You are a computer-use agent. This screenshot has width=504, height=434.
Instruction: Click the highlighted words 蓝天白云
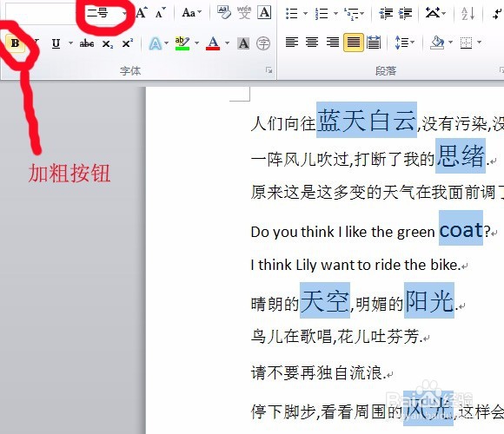367,120
